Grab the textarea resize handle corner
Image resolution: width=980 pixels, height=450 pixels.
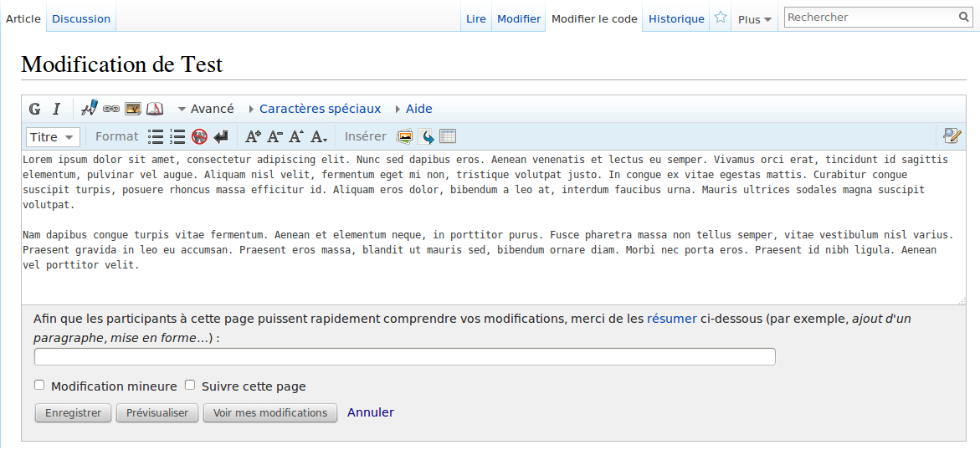click(962, 300)
